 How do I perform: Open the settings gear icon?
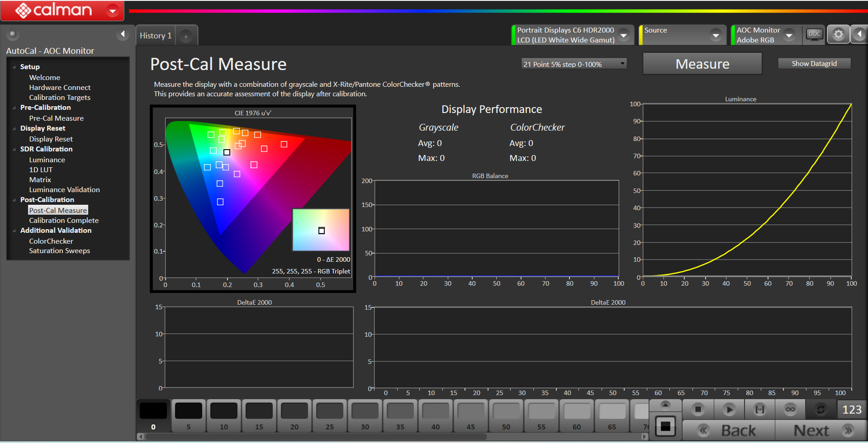point(838,35)
